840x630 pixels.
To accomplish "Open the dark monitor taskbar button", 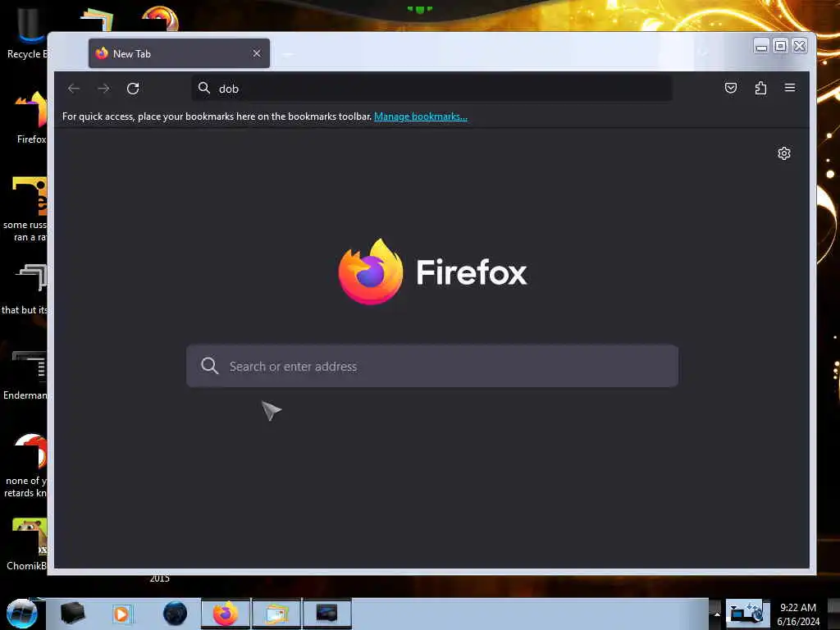I will [x=327, y=614].
